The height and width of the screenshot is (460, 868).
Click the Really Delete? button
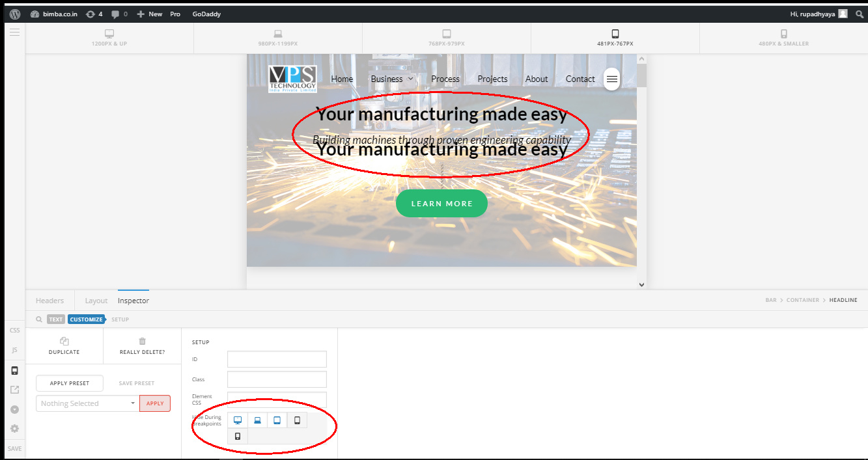(142, 345)
